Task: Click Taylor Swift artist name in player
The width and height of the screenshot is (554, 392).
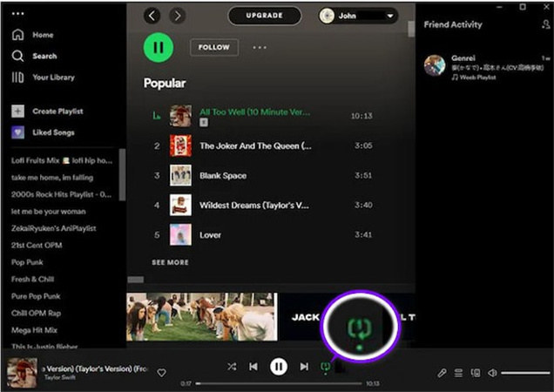Action: click(60, 377)
